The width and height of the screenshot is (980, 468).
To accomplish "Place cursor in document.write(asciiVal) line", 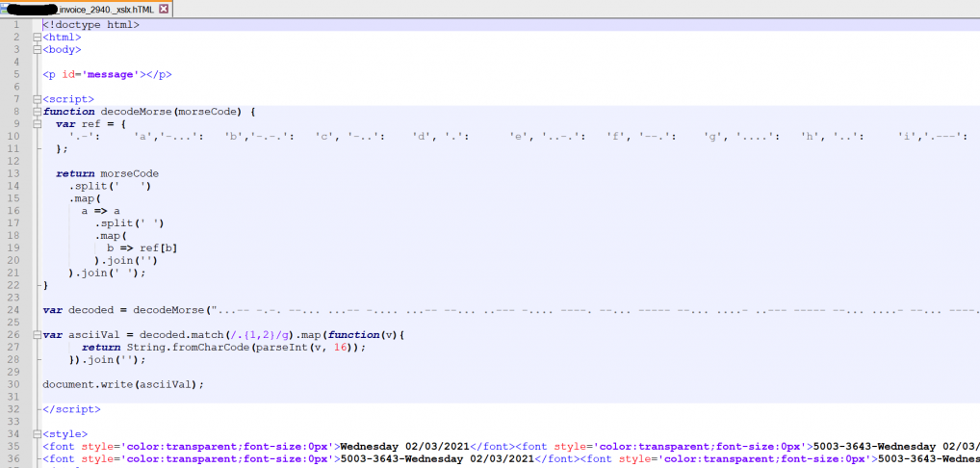I will click(123, 384).
